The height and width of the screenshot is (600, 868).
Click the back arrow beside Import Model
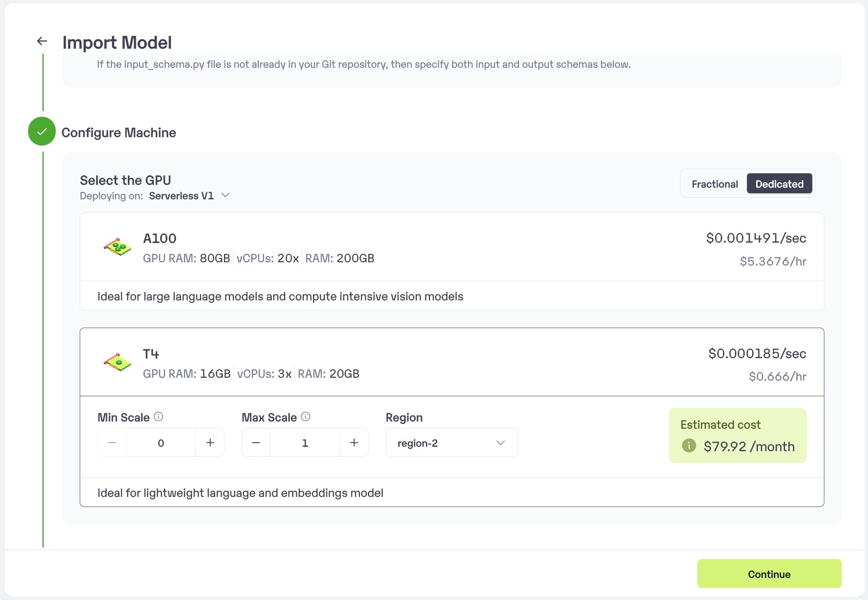click(42, 41)
